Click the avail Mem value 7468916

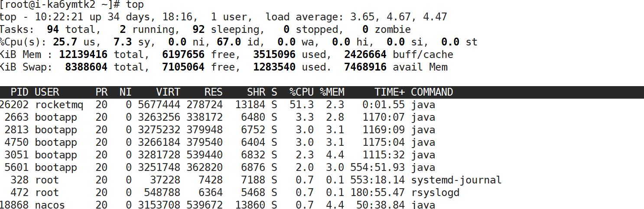(x=365, y=67)
